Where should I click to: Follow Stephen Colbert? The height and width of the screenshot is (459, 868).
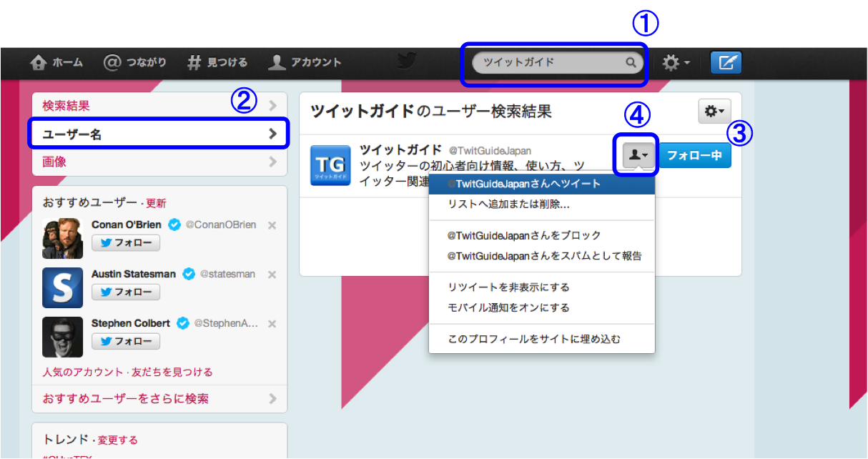coord(126,342)
